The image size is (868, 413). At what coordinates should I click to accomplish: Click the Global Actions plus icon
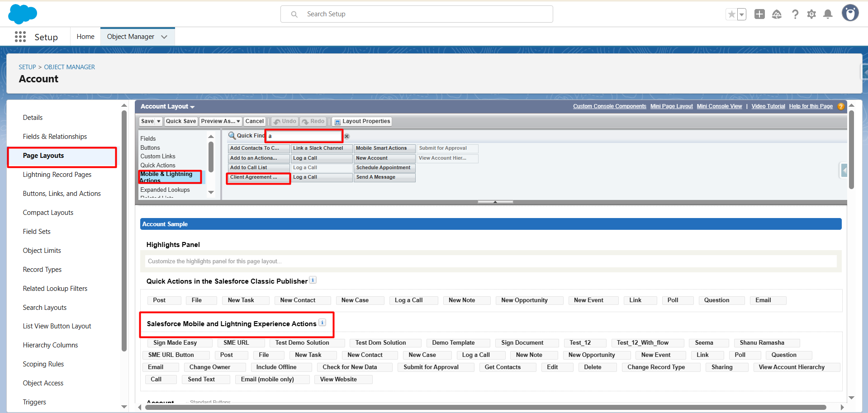click(x=759, y=14)
